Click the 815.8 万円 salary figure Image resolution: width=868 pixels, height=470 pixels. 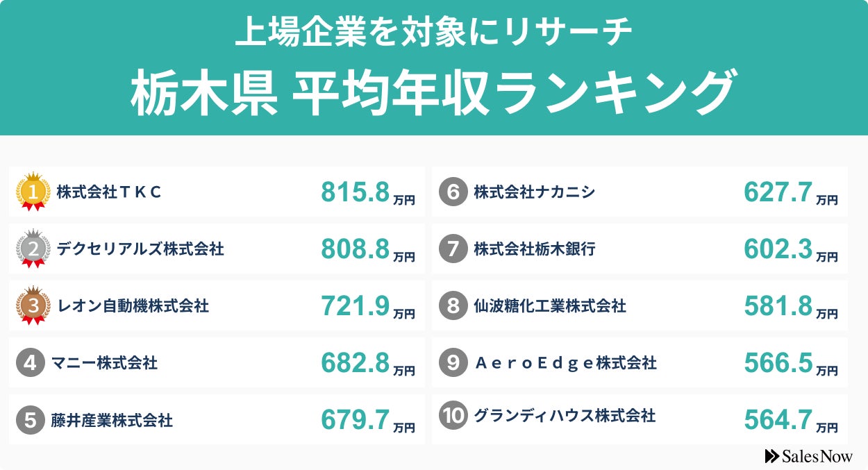pos(367,192)
